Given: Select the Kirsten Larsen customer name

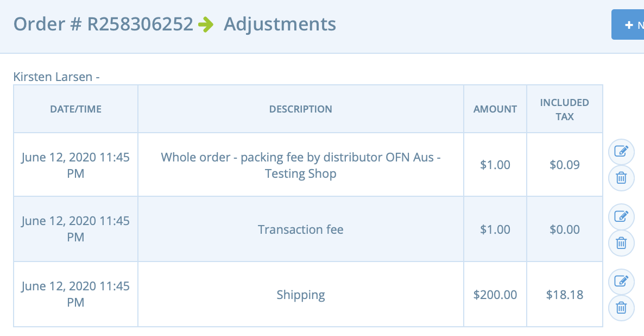Looking at the screenshot, I should (x=53, y=77).
